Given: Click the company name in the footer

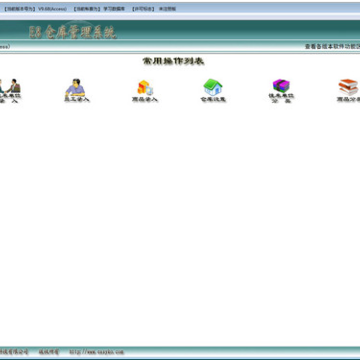Looking at the screenshot, I should coord(14,352).
